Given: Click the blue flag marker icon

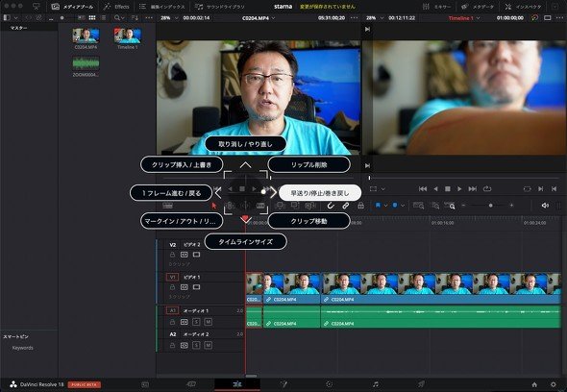Looking at the screenshot, I should [x=379, y=206].
